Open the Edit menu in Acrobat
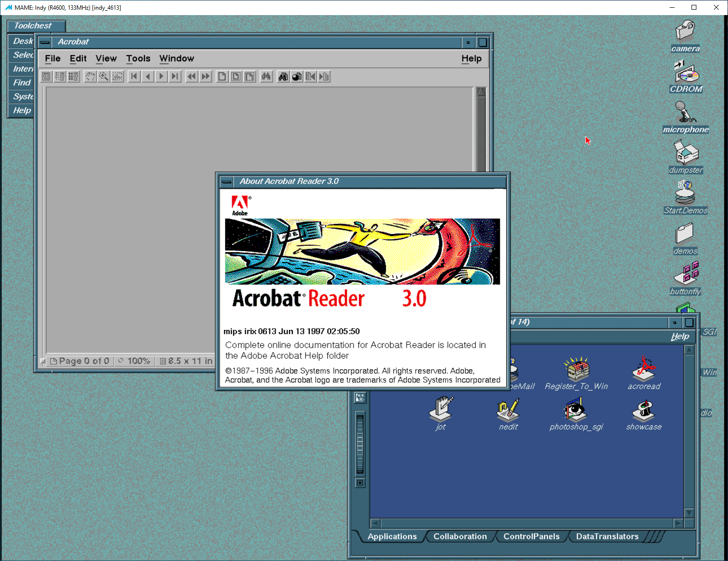The image size is (728, 561). tap(78, 58)
